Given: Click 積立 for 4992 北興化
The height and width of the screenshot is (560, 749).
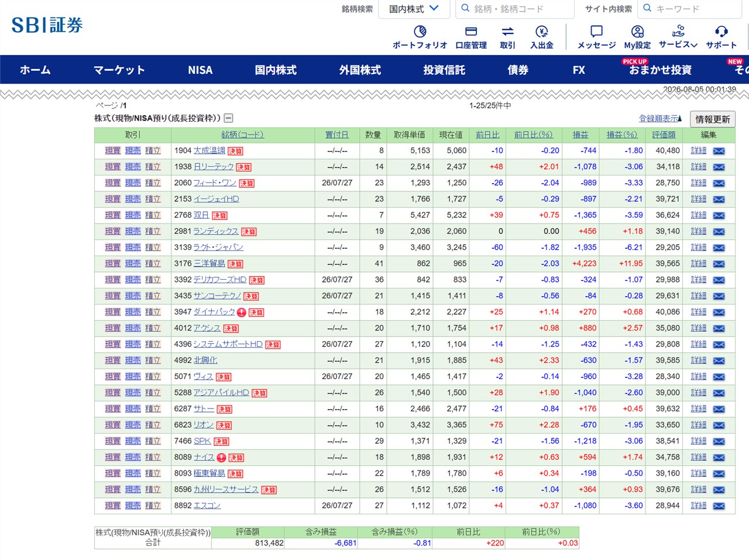Looking at the screenshot, I should [x=153, y=360].
